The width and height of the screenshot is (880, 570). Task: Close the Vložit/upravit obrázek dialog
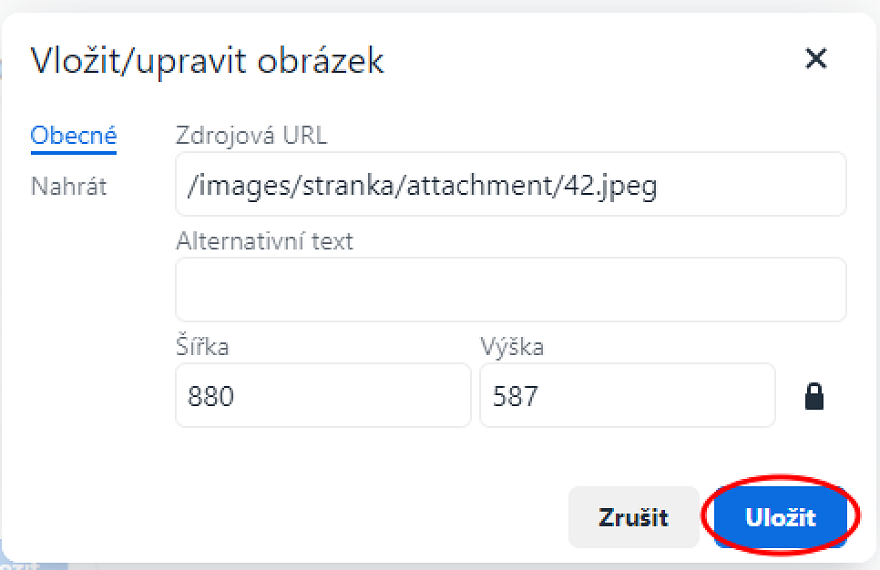(x=816, y=59)
